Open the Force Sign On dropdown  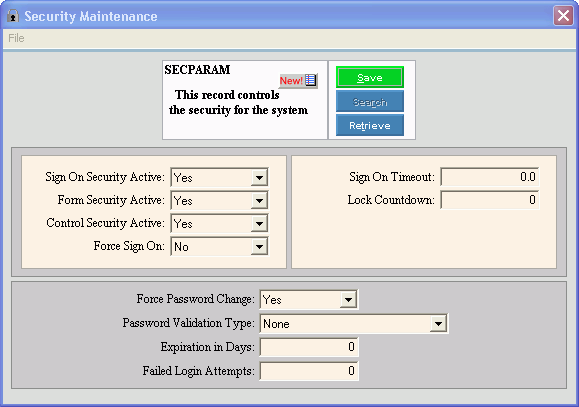click(259, 246)
